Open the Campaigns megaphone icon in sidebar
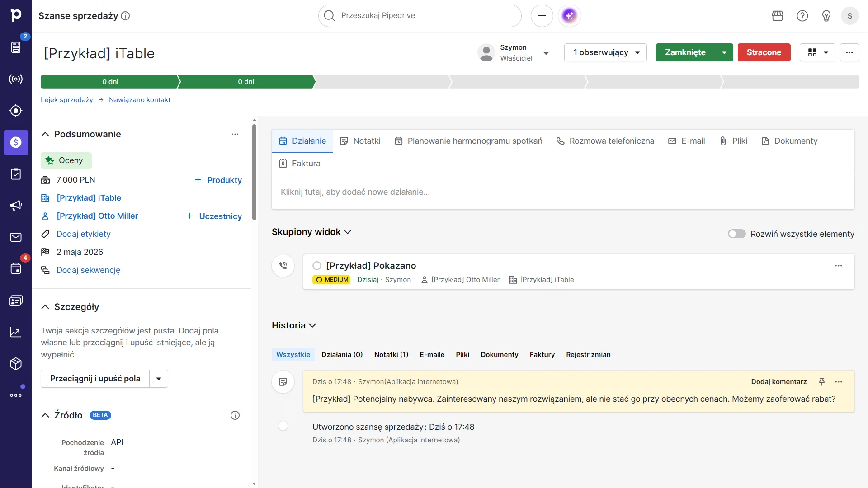 tap(16, 206)
